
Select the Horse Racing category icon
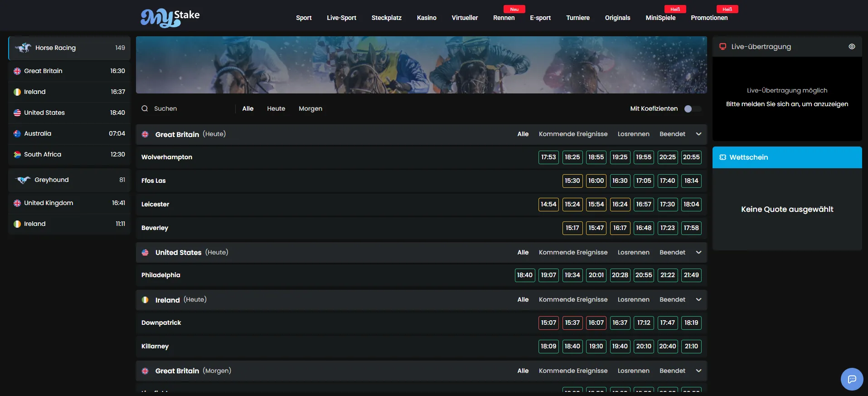(x=23, y=48)
